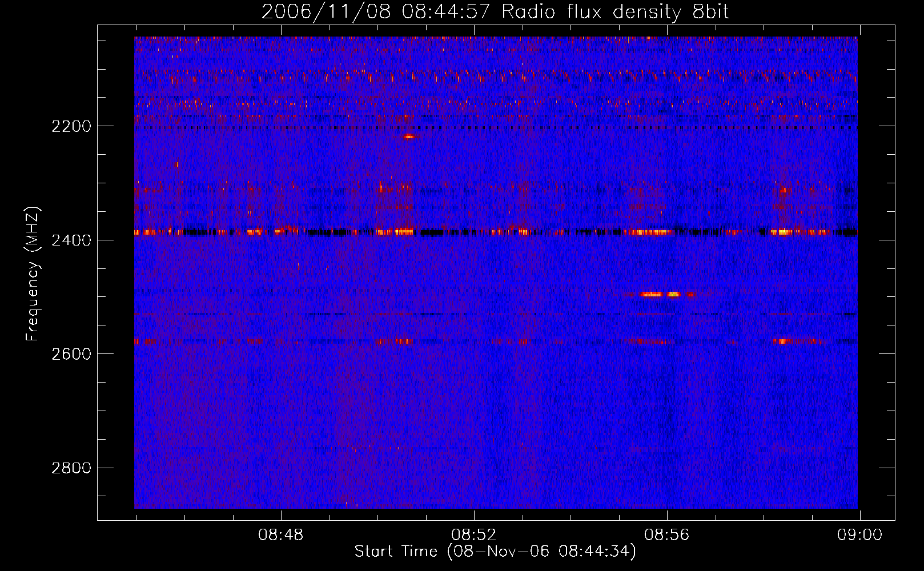The height and width of the screenshot is (571, 924).
Task: Click the 2600 frequency axis label
Action: pos(71,354)
